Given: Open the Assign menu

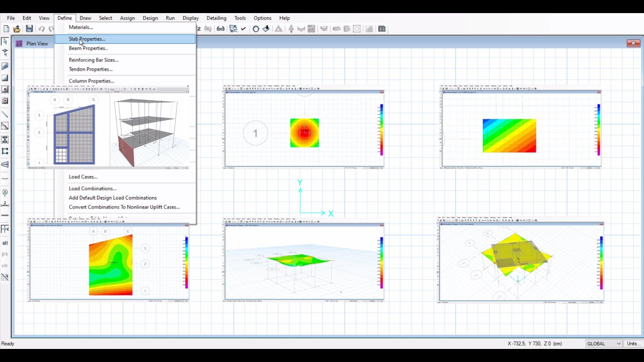Looking at the screenshot, I should point(127,18).
